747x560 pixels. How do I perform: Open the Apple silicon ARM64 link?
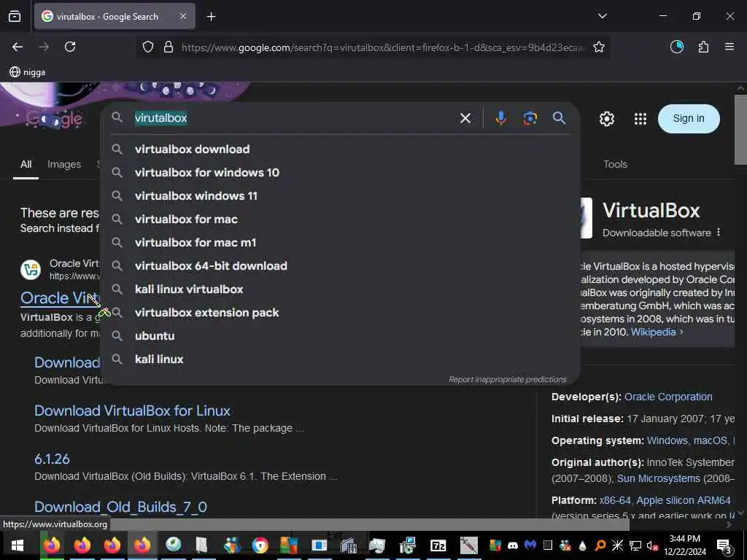point(684,500)
